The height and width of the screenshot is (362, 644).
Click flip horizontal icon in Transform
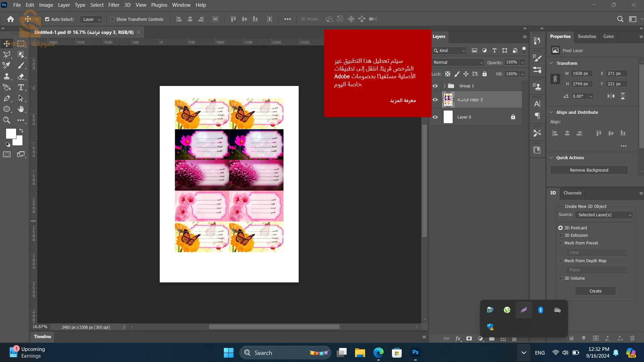tap(611, 96)
